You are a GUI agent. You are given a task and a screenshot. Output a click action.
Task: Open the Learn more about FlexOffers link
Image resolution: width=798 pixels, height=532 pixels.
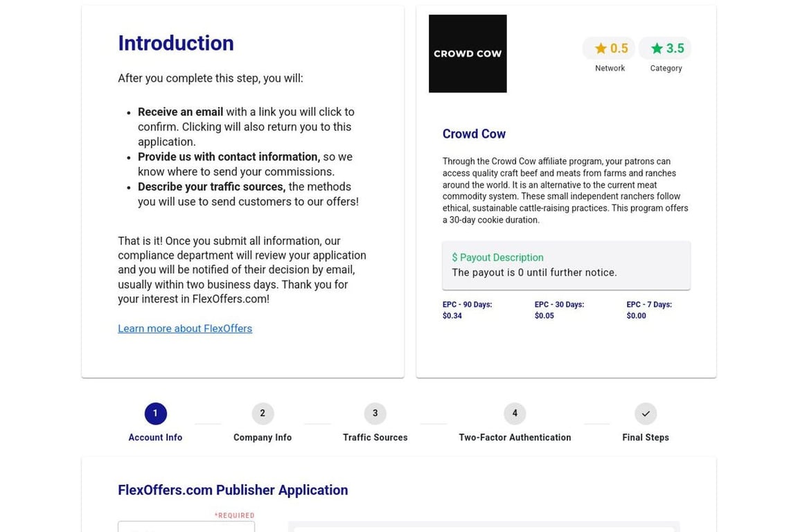(x=185, y=328)
